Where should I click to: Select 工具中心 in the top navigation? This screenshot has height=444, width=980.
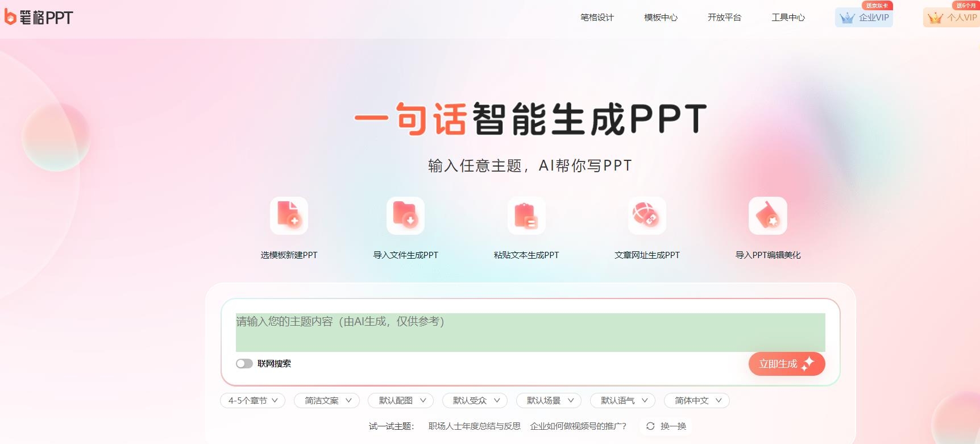click(788, 18)
